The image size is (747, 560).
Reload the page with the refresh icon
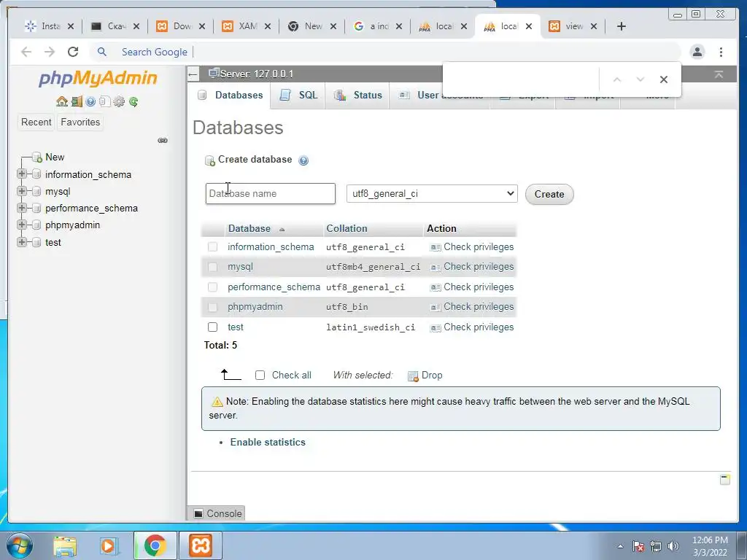pyautogui.click(x=73, y=52)
